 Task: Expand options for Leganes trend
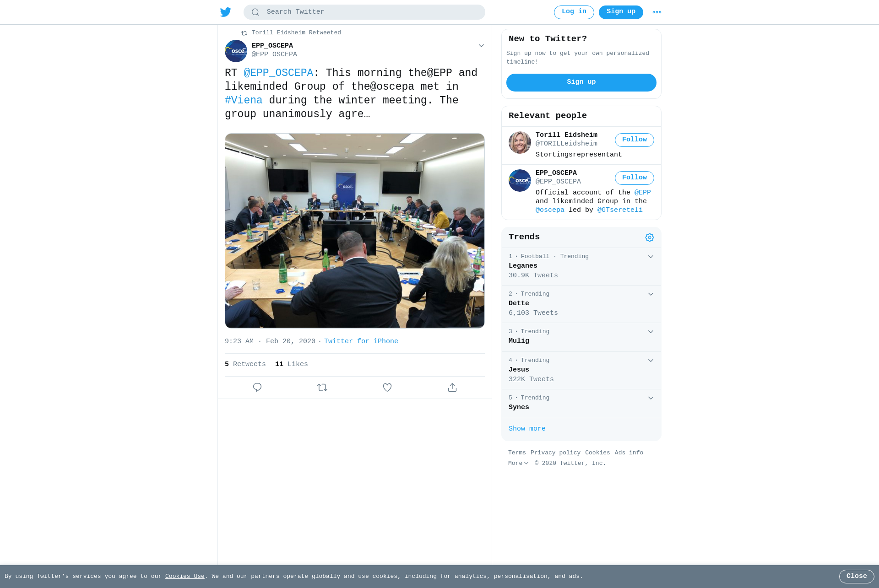(x=651, y=257)
